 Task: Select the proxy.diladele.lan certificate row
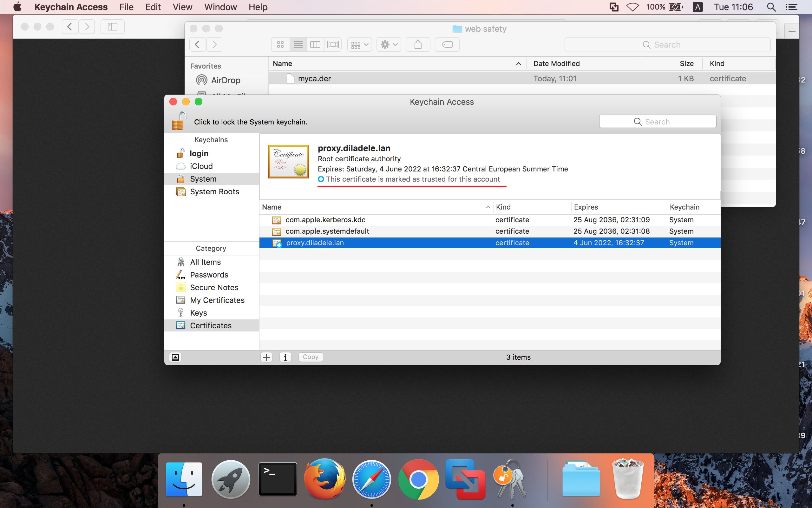489,243
